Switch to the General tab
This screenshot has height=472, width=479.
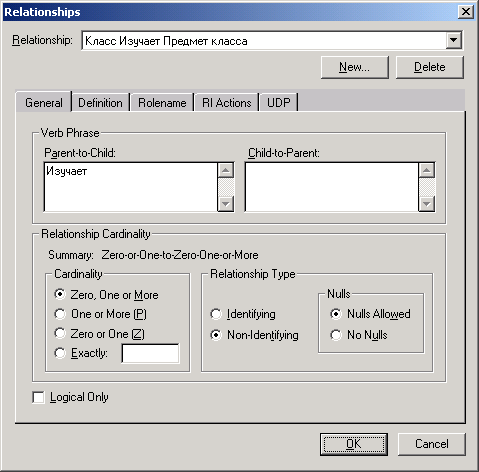pos(44,102)
